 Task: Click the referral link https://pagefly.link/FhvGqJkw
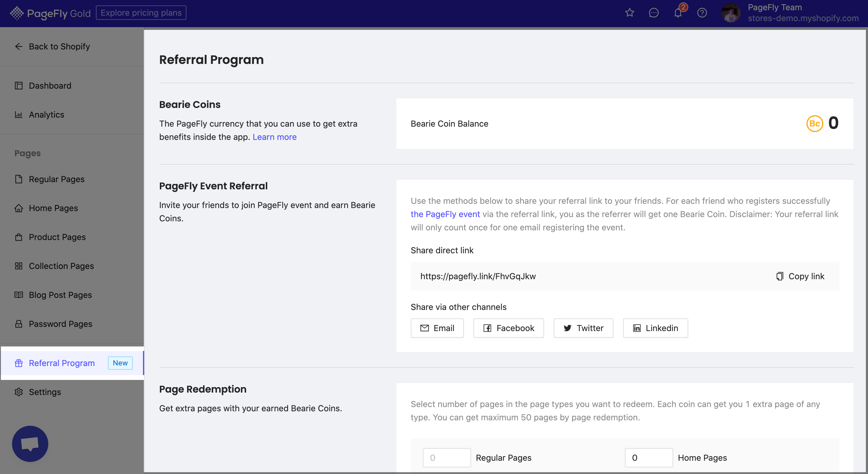click(478, 276)
